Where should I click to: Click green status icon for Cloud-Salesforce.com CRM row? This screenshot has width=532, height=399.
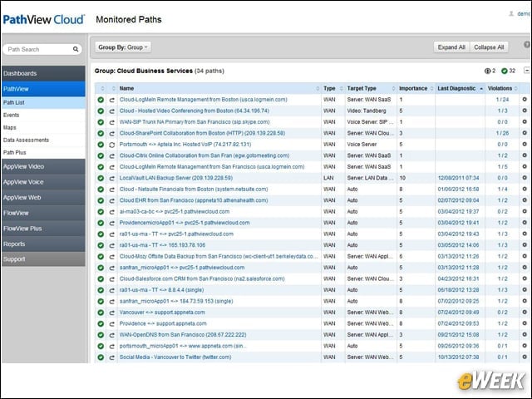(101, 279)
